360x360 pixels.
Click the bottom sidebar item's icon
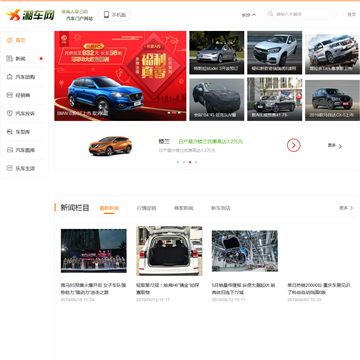[x=10, y=168]
